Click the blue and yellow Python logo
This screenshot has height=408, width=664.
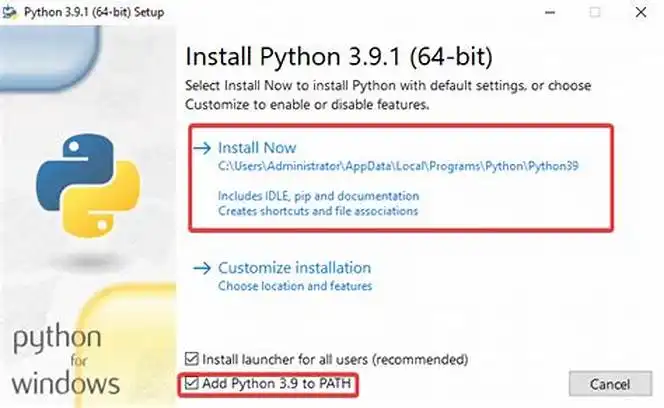pos(88,185)
